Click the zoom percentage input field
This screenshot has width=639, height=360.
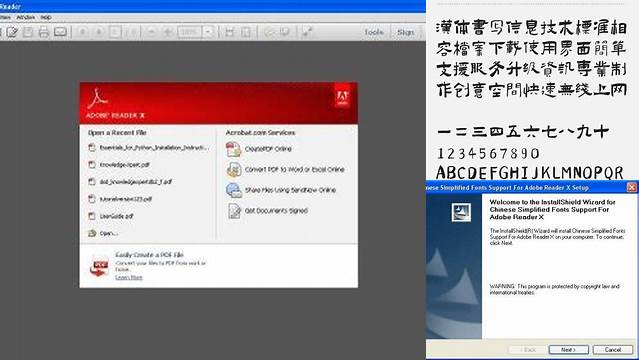tap(190, 32)
